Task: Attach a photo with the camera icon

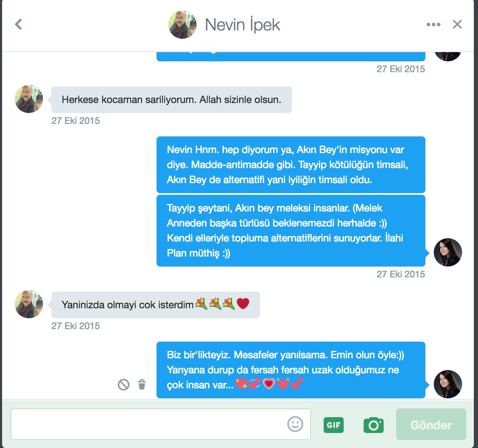Action: click(374, 425)
